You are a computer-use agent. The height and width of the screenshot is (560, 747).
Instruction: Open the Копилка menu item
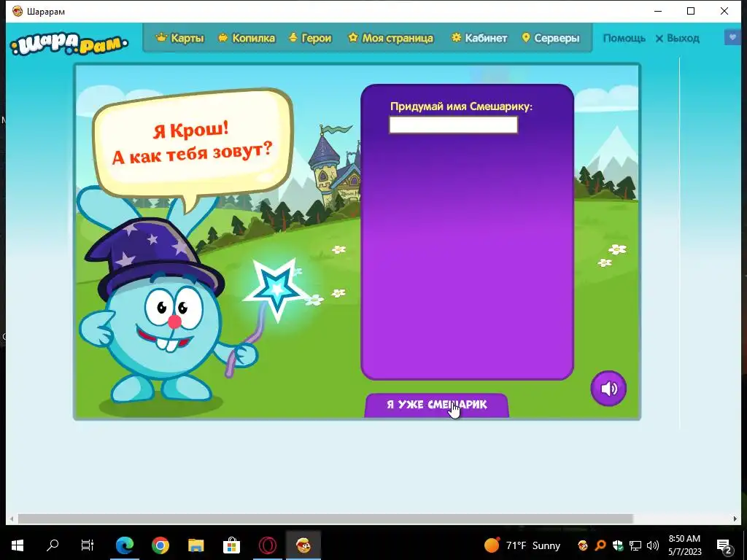[247, 38]
